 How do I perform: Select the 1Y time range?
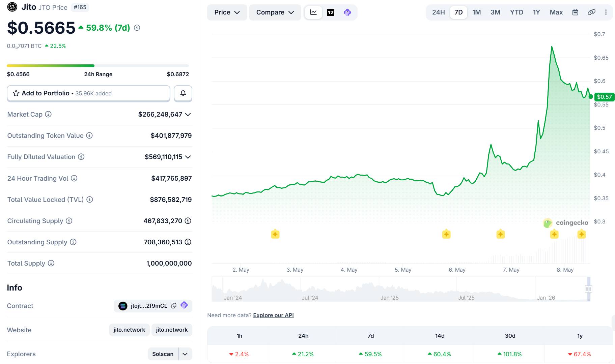[536, 12]
